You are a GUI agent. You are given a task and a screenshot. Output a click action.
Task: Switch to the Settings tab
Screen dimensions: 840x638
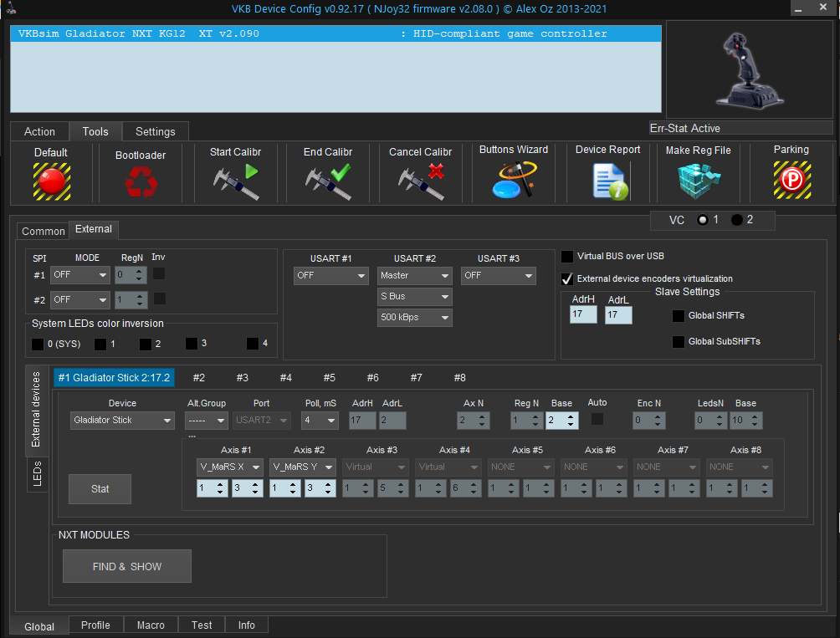pyautogui.click(x=156, y=131)
